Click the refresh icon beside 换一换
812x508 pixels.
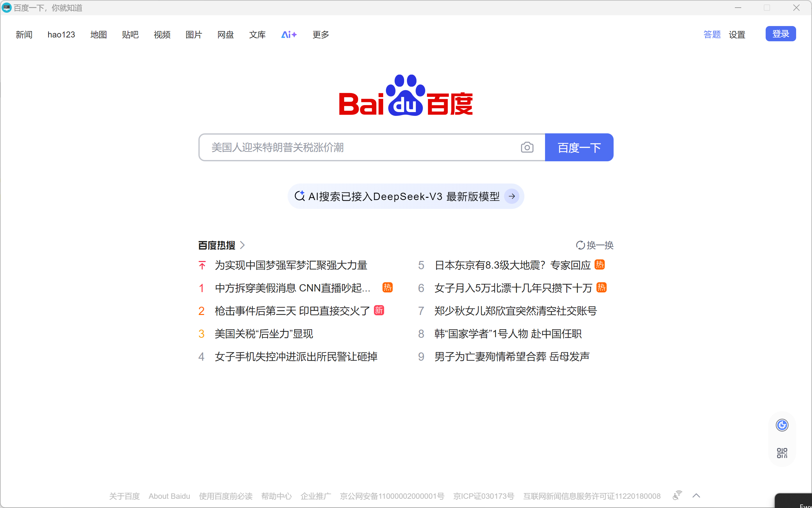(580, 245)
